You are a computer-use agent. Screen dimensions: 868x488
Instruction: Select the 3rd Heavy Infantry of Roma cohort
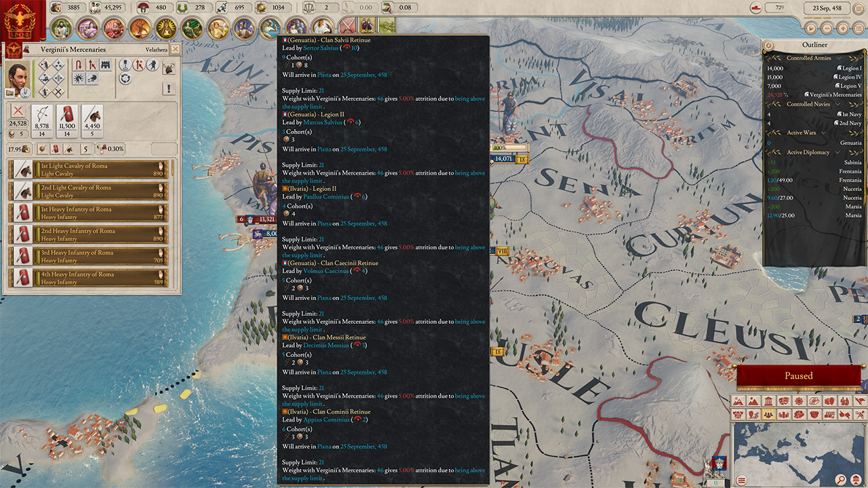(90, 256)
